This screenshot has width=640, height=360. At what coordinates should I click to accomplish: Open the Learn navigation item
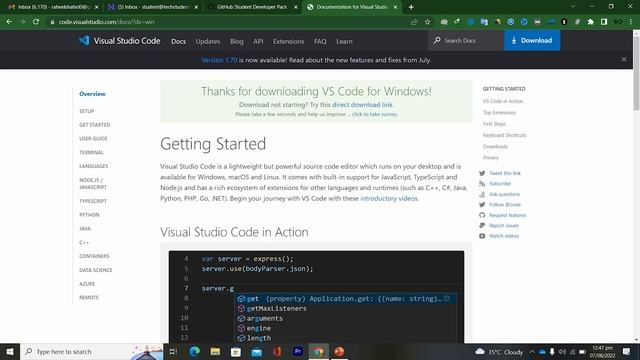[x=344, y=41]
